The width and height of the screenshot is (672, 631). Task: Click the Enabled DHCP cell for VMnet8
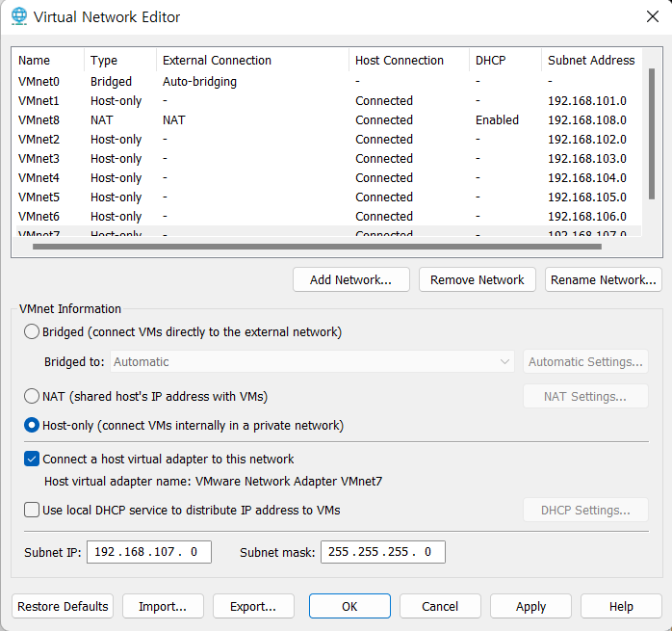pos(497,120)
